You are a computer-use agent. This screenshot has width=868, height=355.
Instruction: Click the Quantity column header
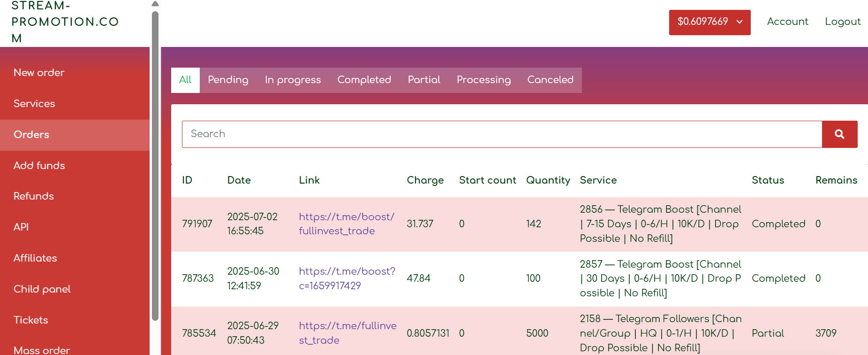coord(548,180)
